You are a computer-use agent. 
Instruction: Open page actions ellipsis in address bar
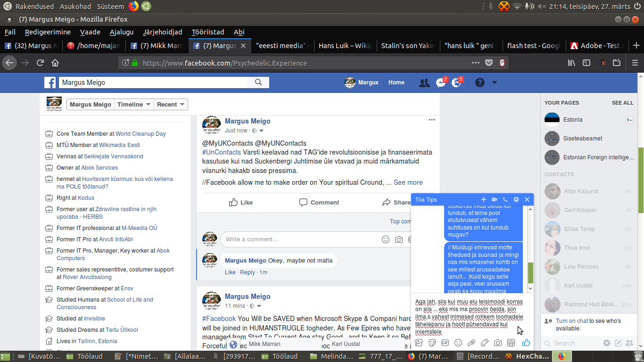pos(475,63)
